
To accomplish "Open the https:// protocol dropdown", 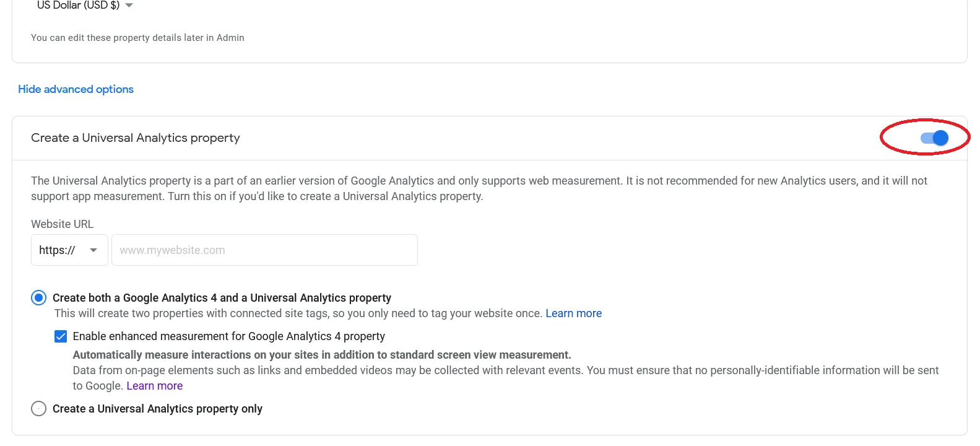I will pyautogui.click(x=69, y=250).
